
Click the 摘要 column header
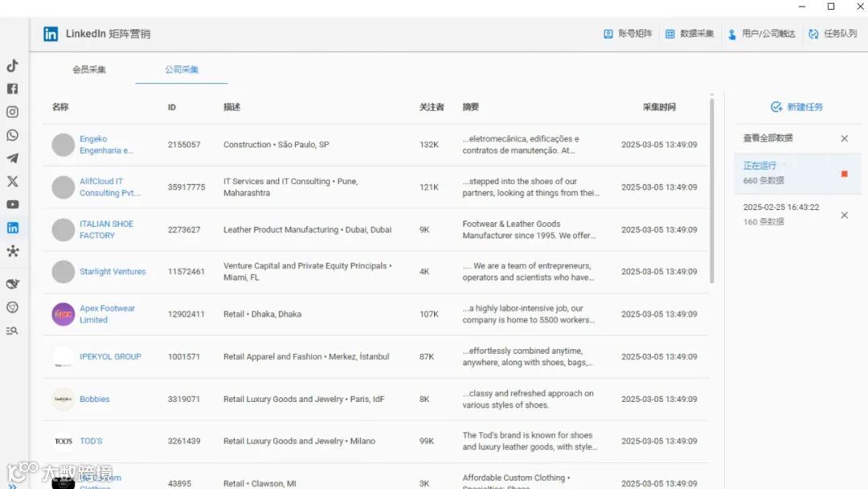pos(470,107)
